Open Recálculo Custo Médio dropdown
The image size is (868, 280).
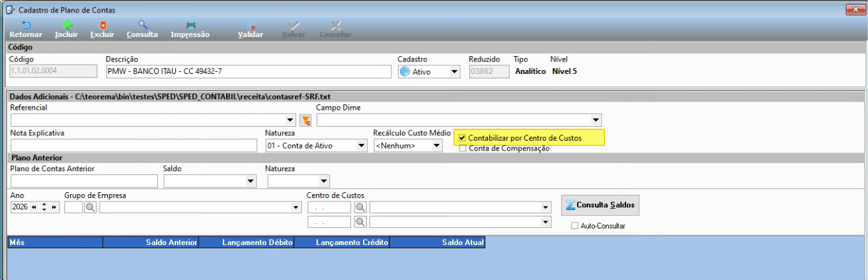click(x=436, y=145)
